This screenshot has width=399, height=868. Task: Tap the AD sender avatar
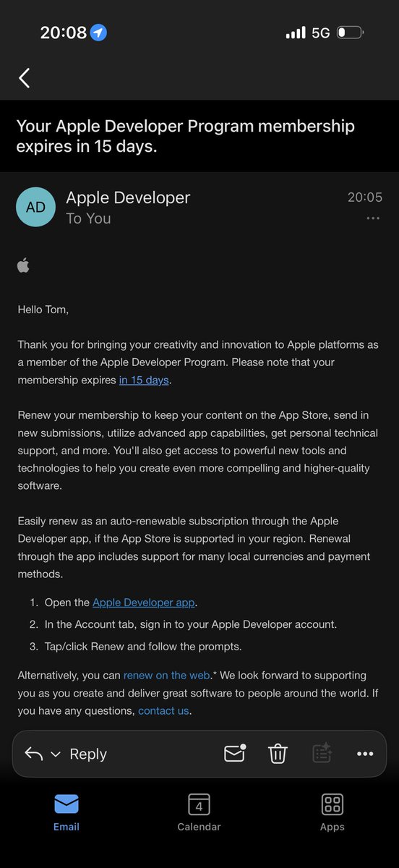tap(35, 207)
